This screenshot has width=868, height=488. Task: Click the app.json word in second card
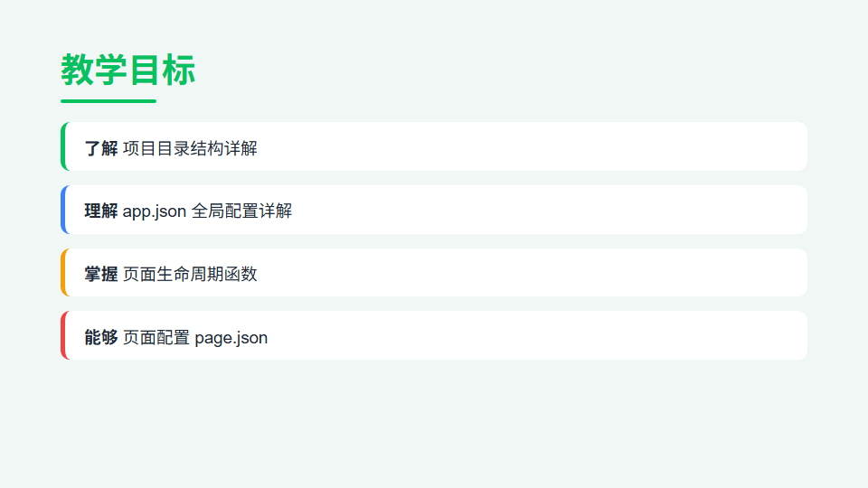[154, 211]
